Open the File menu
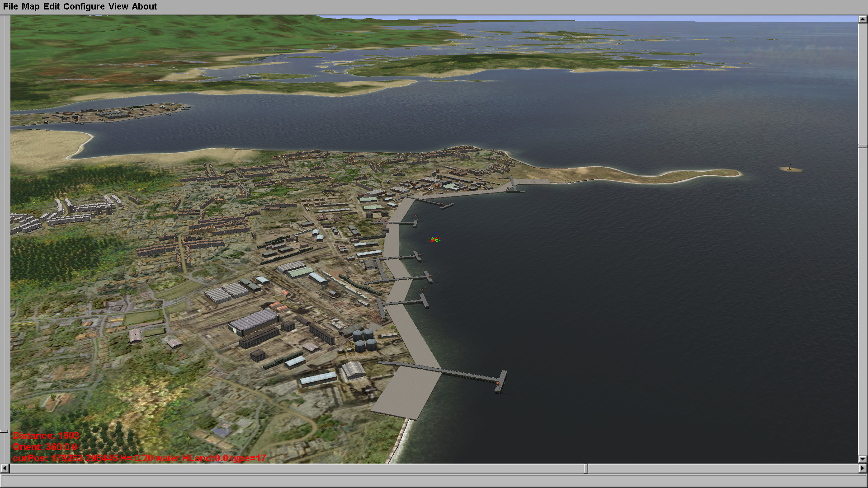Viewport: 868px width, 488px height. tap(10, 6)
